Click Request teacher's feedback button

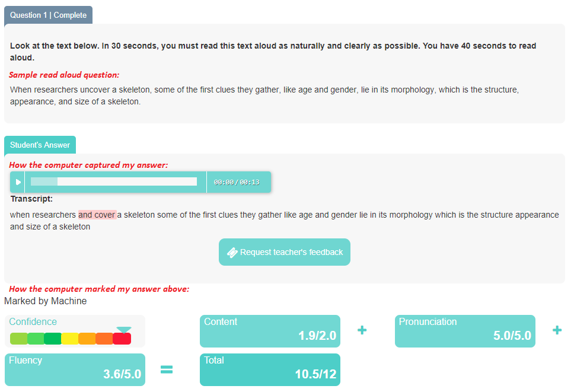click(x=285, y=252)
